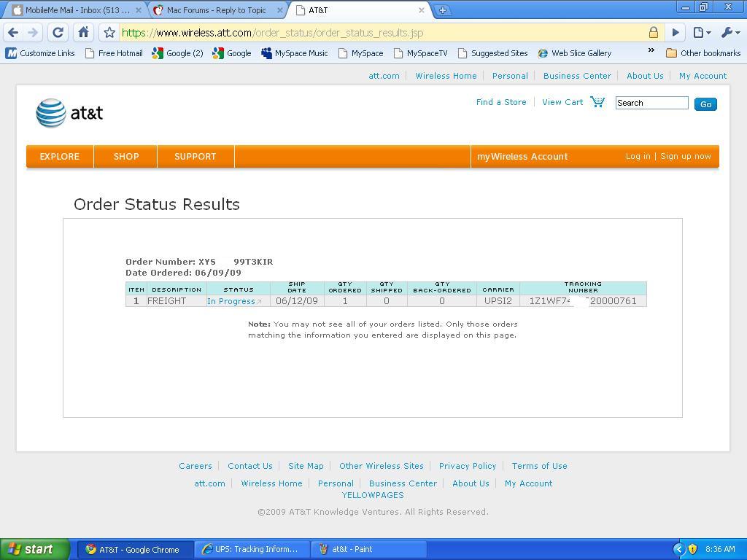Click the ship date 06/12/09 cell
The image size is (747, 560).
point(297,301)
